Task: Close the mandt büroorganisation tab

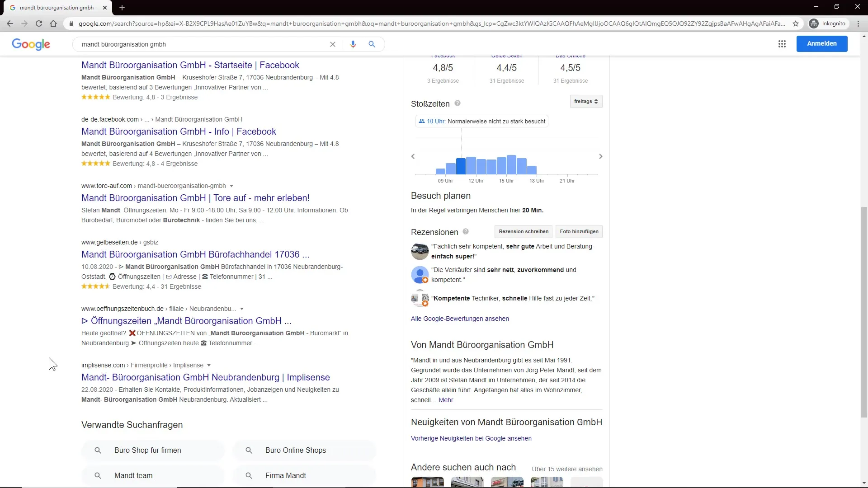Action: [105, 8]
